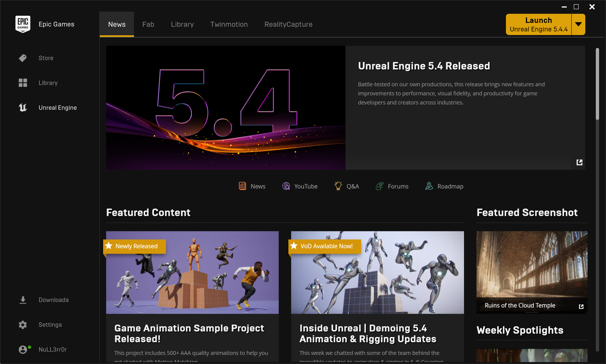606x364 pixels.
Task: Open the Downloads panel
Action: [x=53, y=300]
